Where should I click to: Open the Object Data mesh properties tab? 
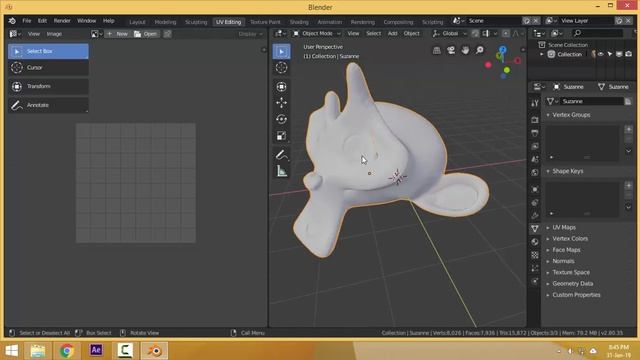click(x=535, y=229)
